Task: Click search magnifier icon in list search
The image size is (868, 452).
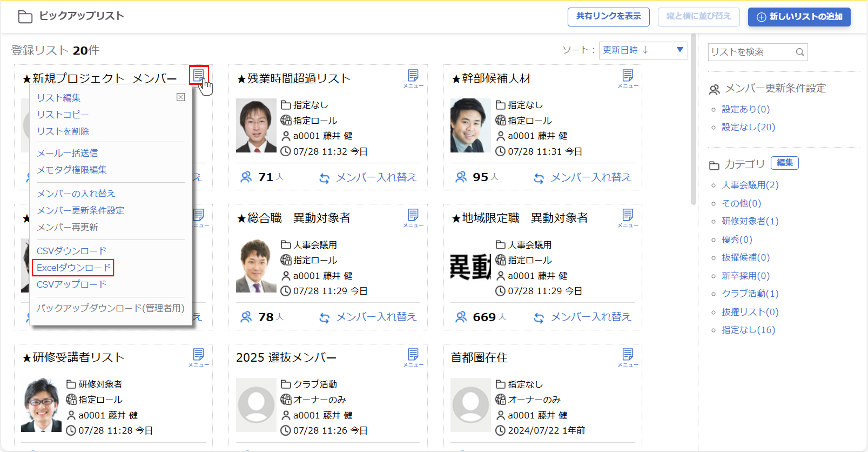Action: [800, 52]
